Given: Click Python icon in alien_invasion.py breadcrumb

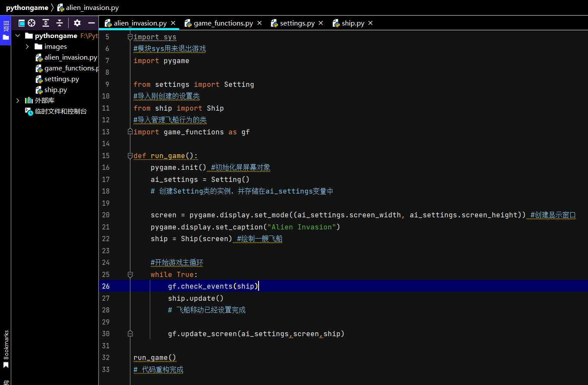Looking at the screenshot, I should [61, 7].
